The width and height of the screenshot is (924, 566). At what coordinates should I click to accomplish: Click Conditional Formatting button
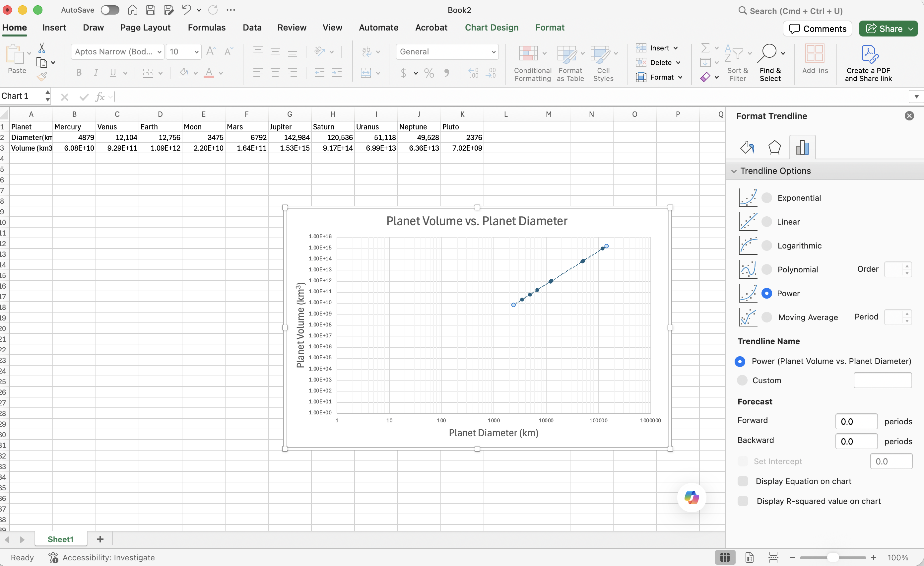pos(533,63)
